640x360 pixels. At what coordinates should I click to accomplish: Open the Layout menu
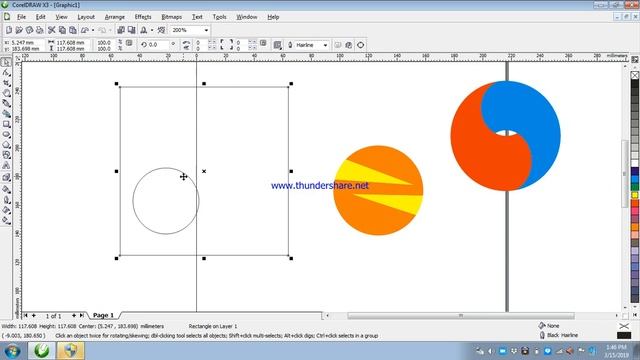pos(86,17)
